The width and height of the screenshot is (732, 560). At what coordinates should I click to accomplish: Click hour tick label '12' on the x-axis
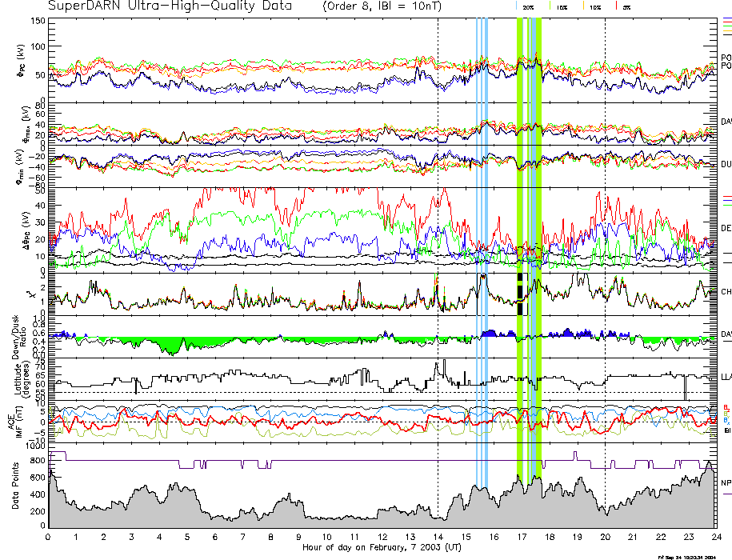382,537
